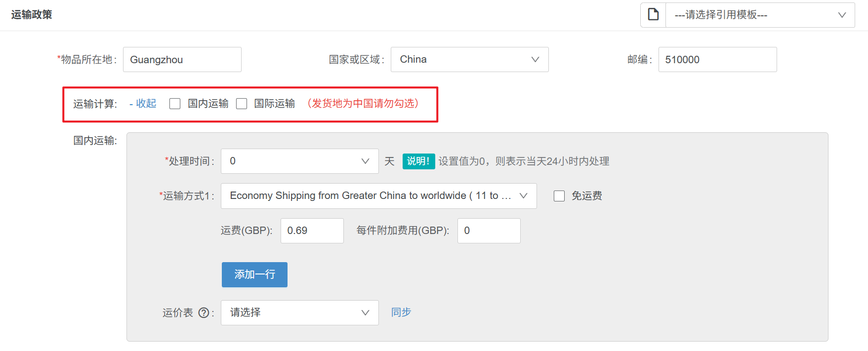The image size is (868, 351).
Task: Click the 每件附加费用(GBP) input field
Action: 489,231
